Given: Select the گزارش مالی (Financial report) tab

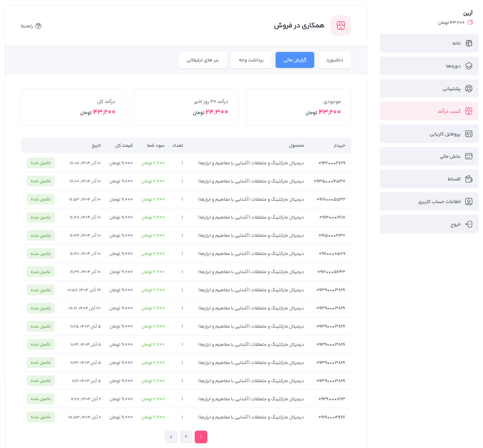Looking at the screenshot, I should tap(295, 60).
